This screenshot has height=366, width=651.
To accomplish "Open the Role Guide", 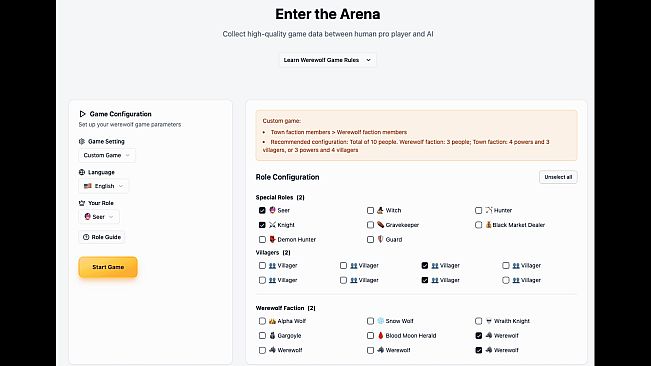I will (x=102, y=237).
